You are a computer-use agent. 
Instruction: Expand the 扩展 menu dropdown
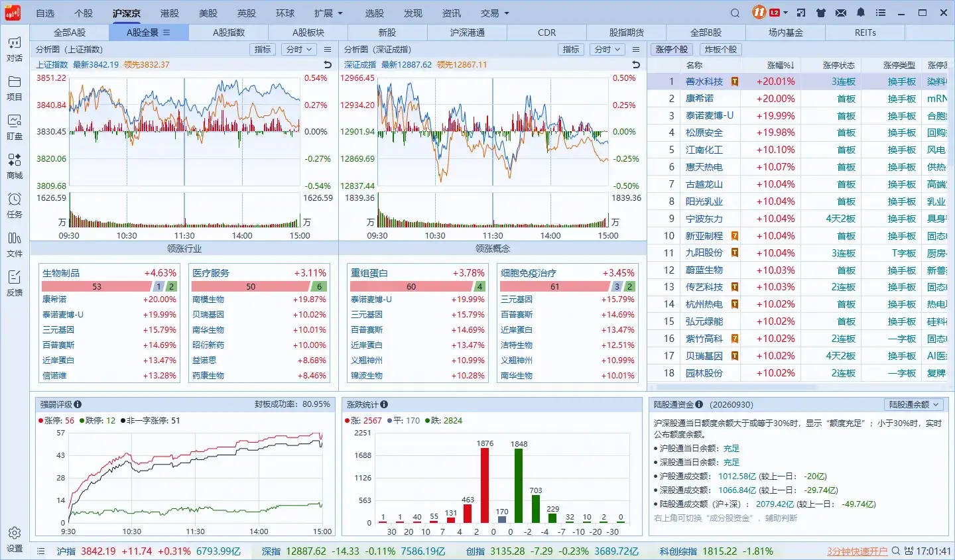coord(328,13)
